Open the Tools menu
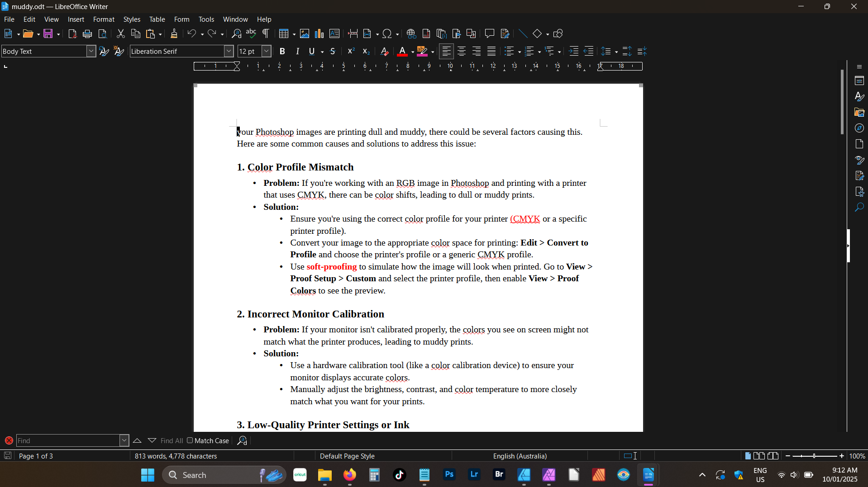 point(206,19)
